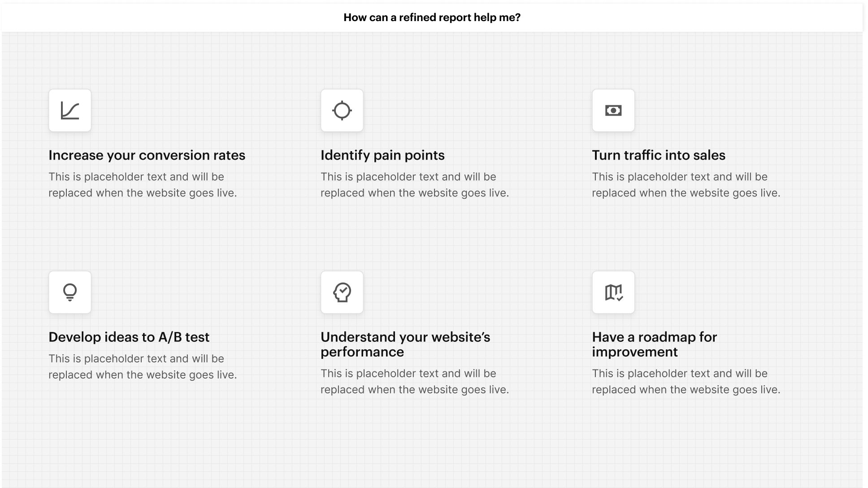Select 'Increase your conversion rates' title
The image size is (868, 488).
(147, 155)
